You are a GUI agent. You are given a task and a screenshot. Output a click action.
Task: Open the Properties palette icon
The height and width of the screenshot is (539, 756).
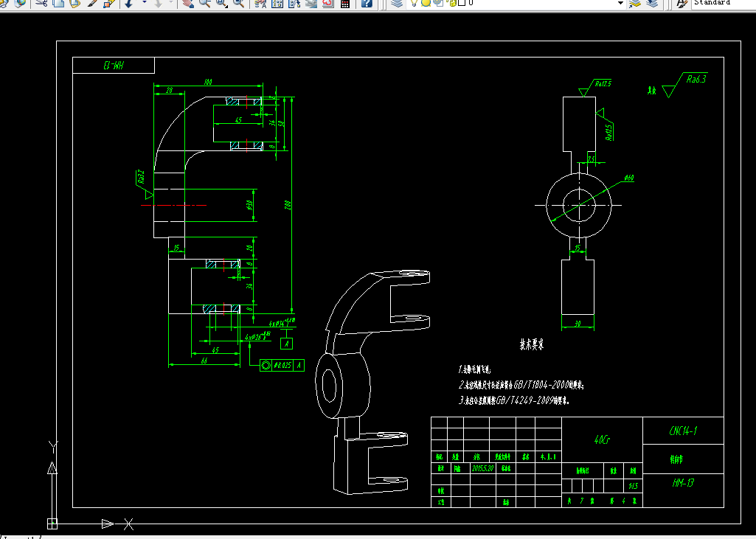tap(260, 3)
